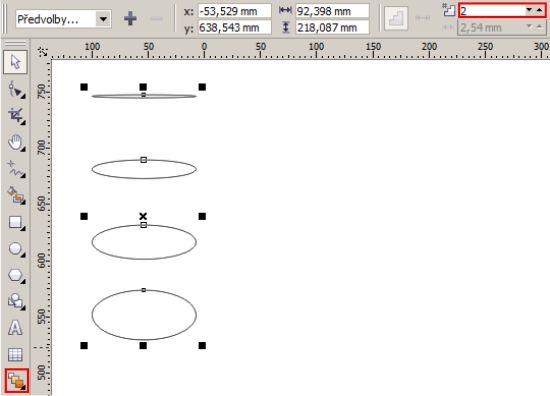Image resolution: width=550 pixels, height=396 pixels.
Task: Click the x position field
Action: click(234, 11)
